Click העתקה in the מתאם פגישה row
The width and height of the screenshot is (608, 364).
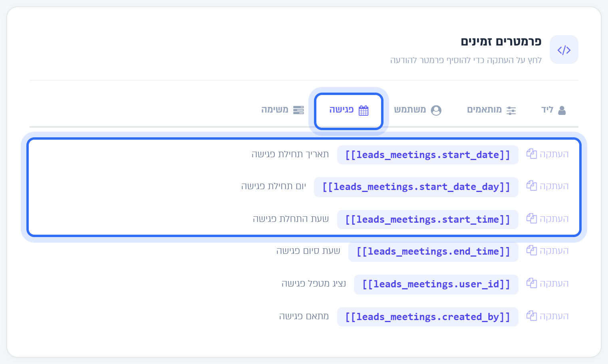(x=554, y=316)
